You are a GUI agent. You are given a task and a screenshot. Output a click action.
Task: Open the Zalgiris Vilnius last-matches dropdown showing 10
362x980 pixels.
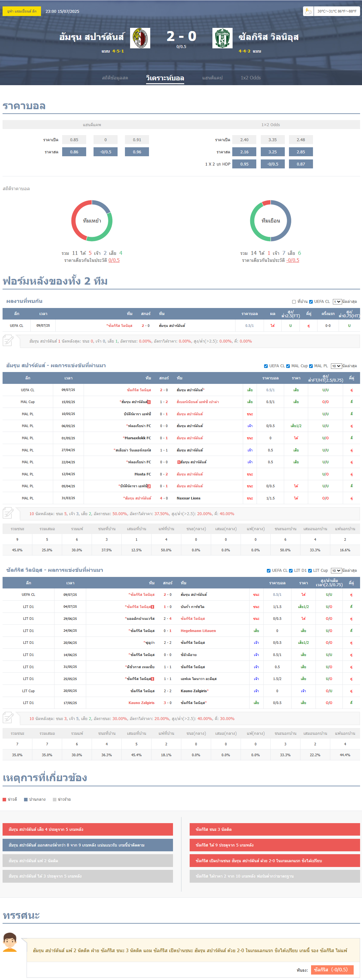pyautogui.click(x=336, y=571)
